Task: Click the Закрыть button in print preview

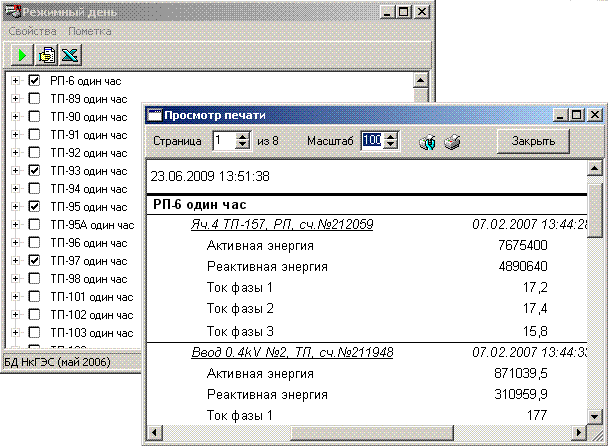Action: 533,141
